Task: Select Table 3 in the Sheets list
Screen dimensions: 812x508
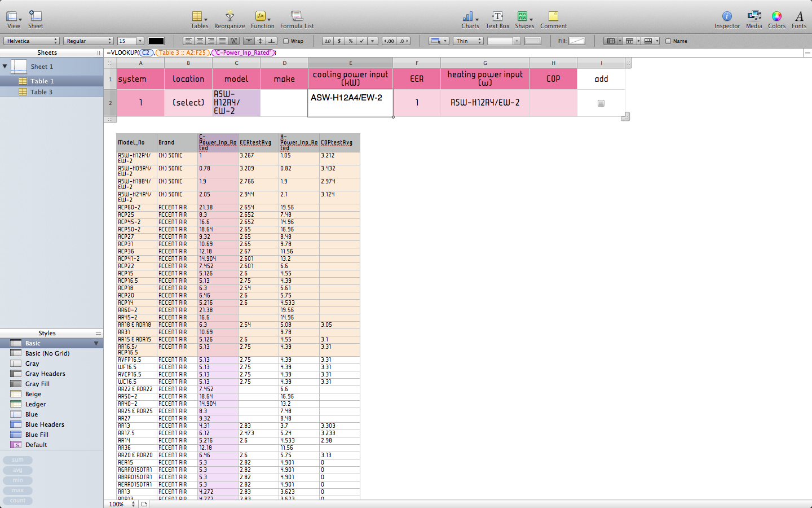Action: (41, 92)
